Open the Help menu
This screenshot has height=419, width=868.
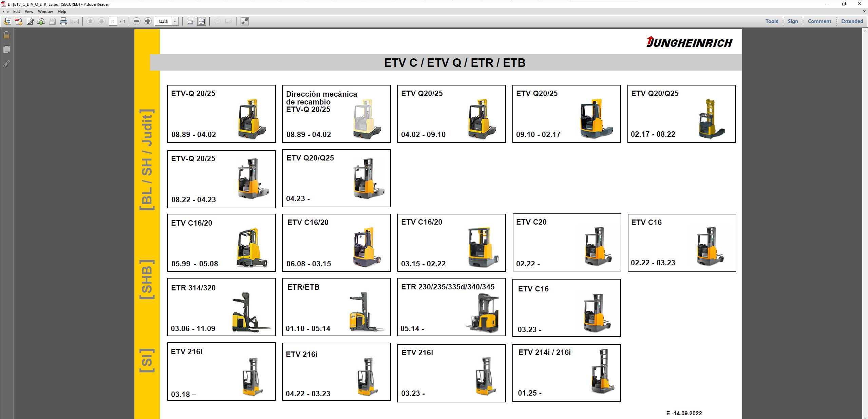62,12
